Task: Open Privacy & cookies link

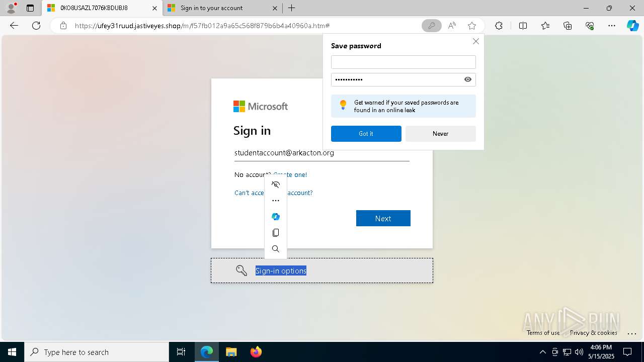Action: [594, 333]
